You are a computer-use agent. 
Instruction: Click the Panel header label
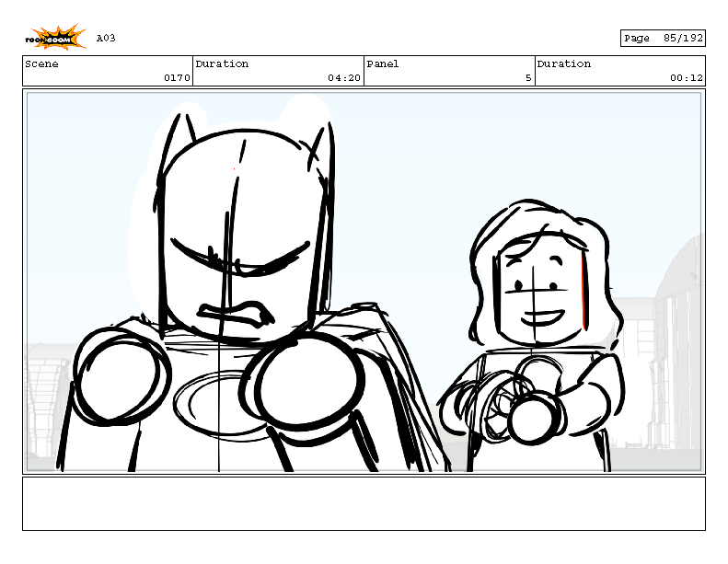point(383,64)
